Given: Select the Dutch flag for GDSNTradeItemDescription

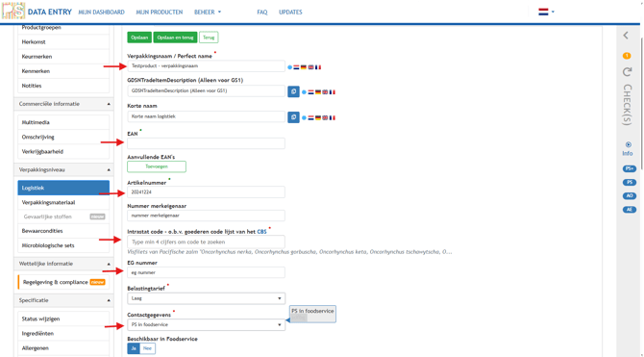Looking at the screenshot, I should click(x=310, y=92).
